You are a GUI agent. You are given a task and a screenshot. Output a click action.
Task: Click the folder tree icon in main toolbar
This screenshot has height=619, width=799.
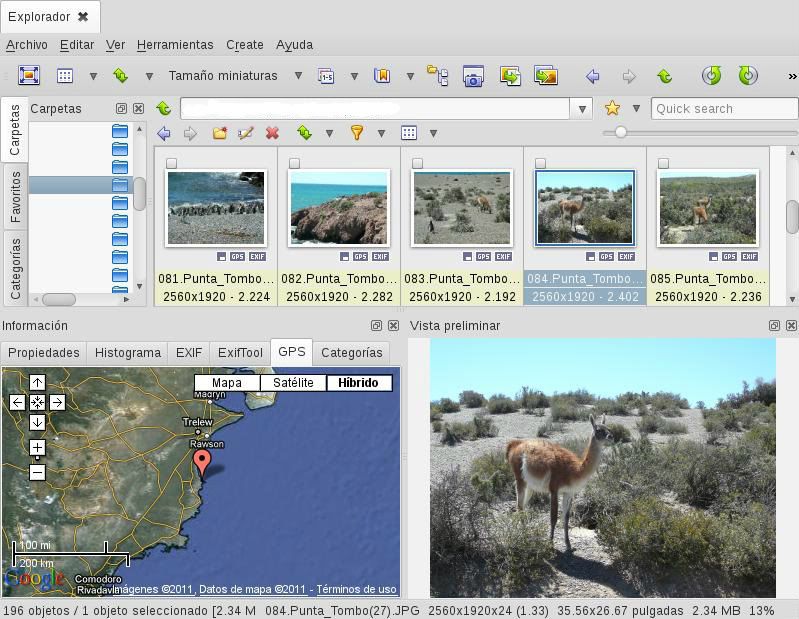coord(437,75)
